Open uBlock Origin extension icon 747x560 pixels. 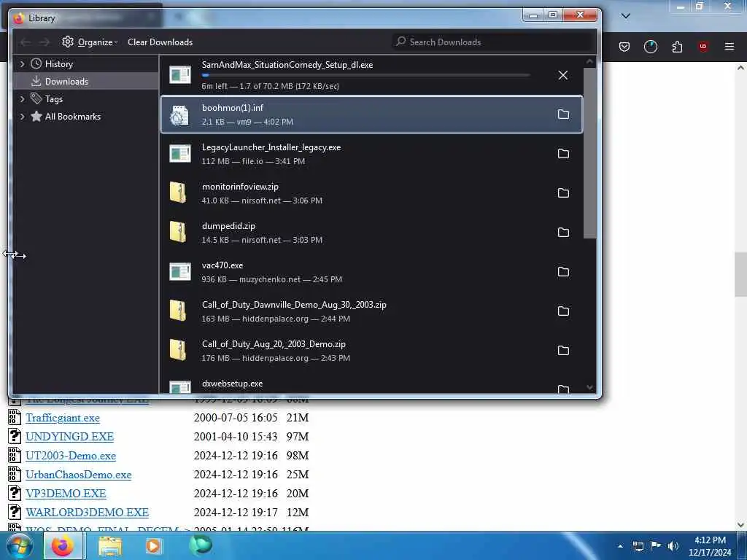click(703, 47)
